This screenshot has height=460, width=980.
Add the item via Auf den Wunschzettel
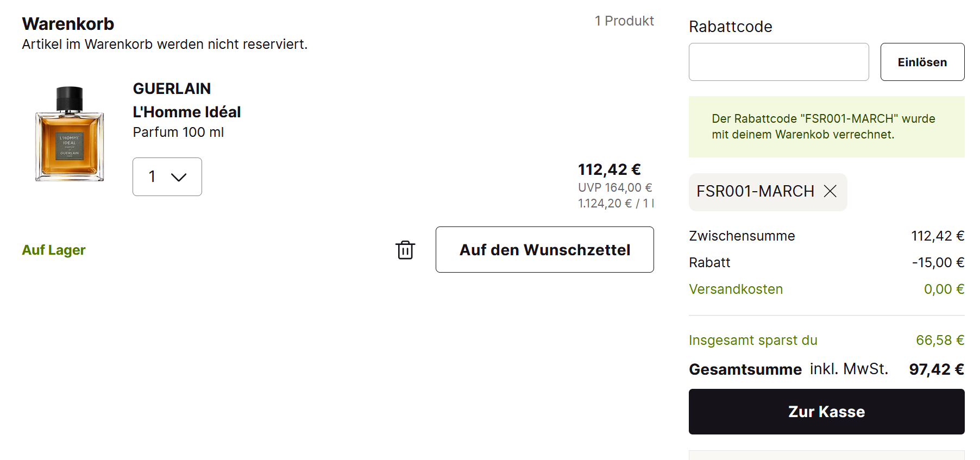pyautogui.click(x=544, y=250)
